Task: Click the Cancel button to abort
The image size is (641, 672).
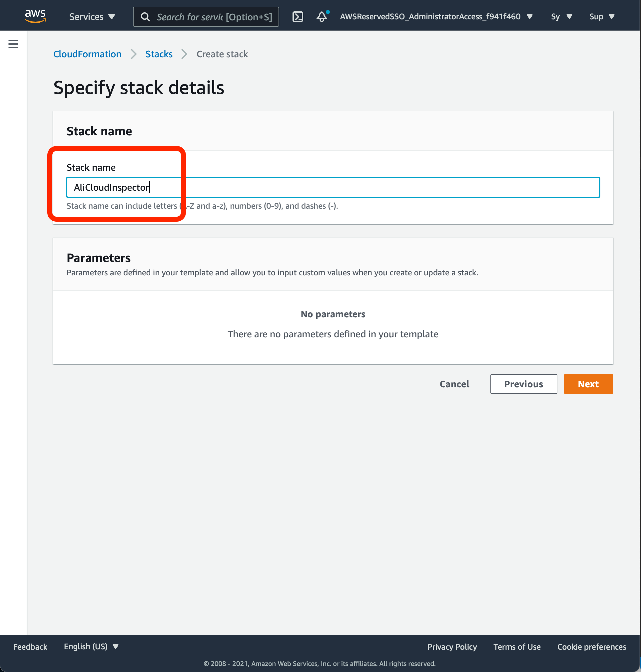Action: point(454,384)
